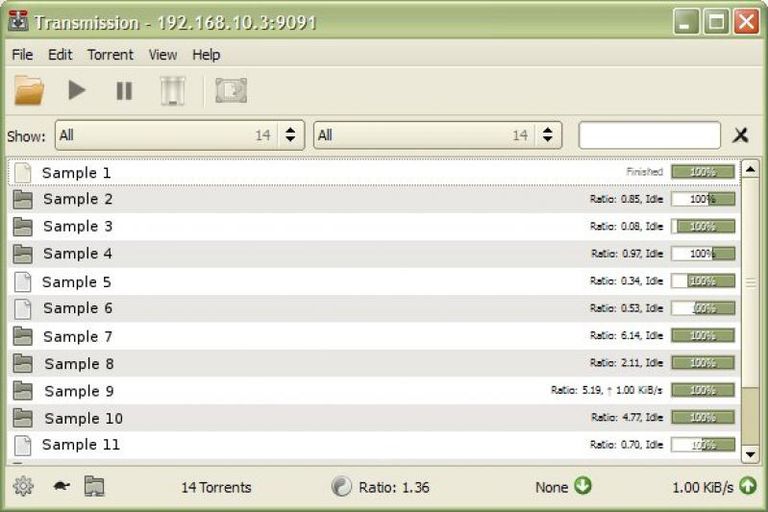Select the Sample 8 torrent row
The width and height of the screenshot is (768, 512).
point(374,363)
